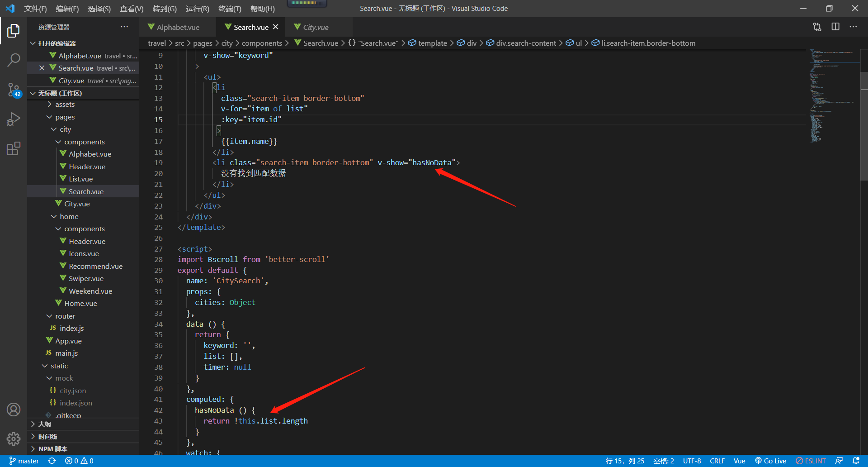Open the Extensions view
Image resolution: width=868 pixels, height=467 pixels.
point(14,148)
